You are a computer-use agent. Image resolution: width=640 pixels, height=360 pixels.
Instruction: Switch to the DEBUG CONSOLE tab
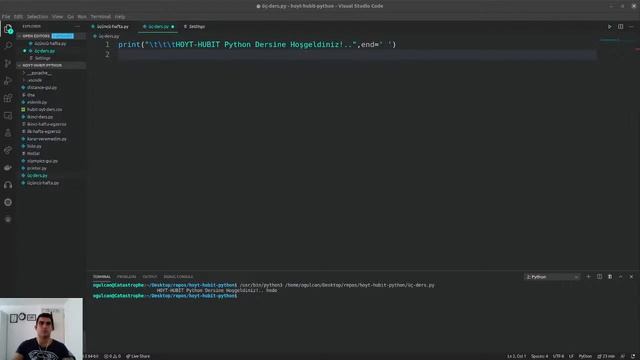tap(178, 277)
